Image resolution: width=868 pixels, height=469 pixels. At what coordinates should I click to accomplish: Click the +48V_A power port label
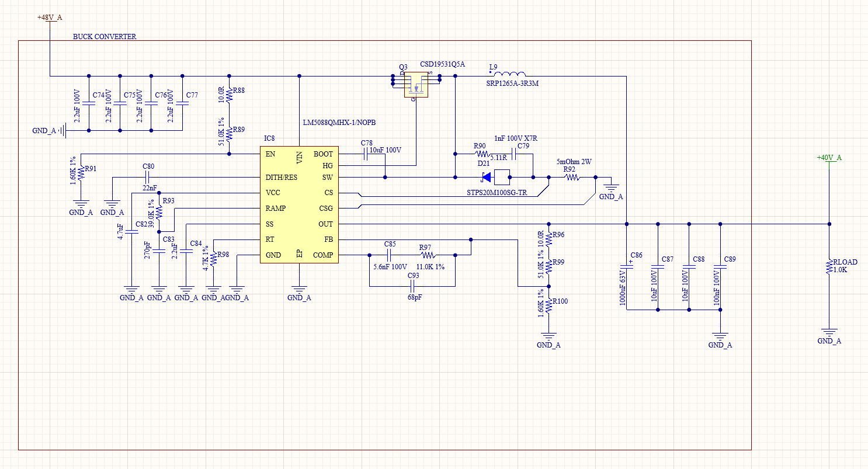50,18
